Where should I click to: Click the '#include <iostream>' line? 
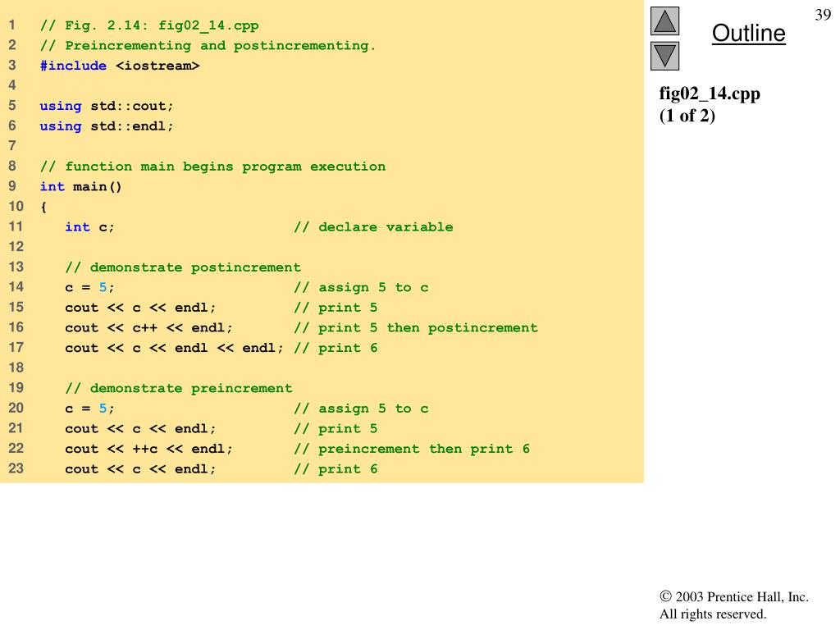coord(120,66)
